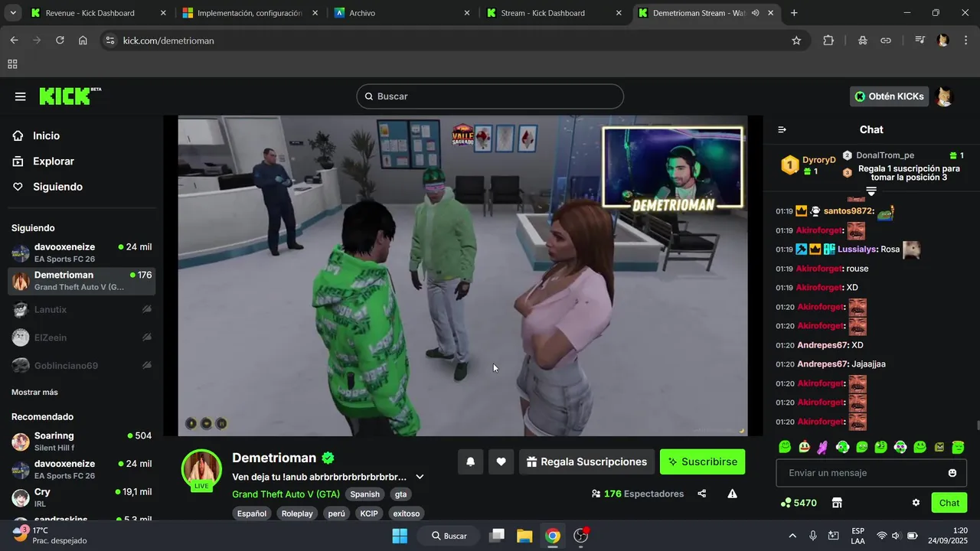The height and width of the screenshot is (551, 980).
Task: Open a new browser tab
Action: click(794, 13)
